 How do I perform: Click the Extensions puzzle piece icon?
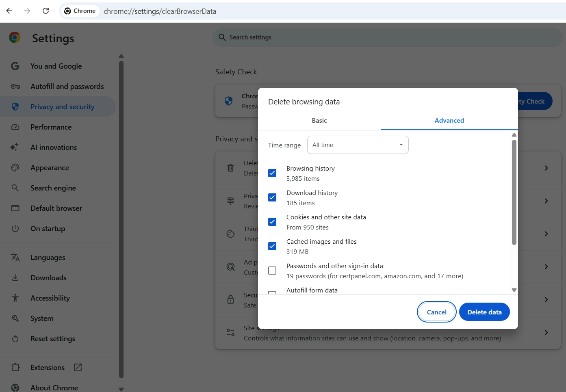click(15, 367)
